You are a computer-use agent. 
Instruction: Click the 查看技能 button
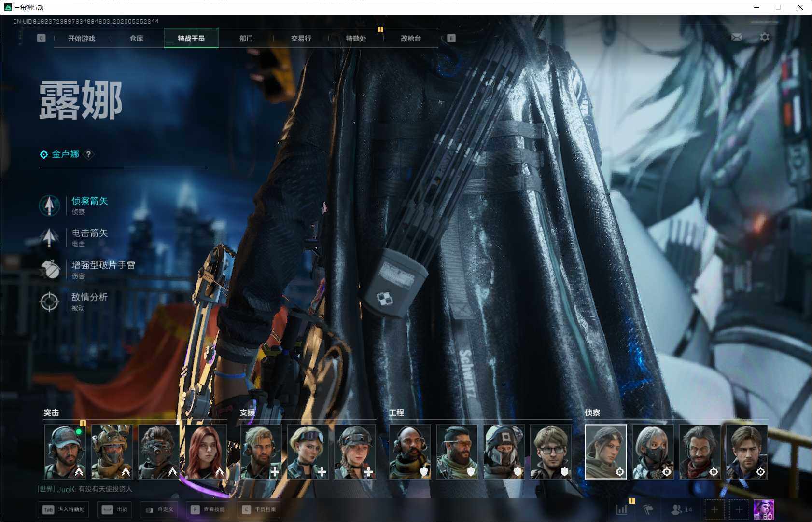tap(208, 509)
